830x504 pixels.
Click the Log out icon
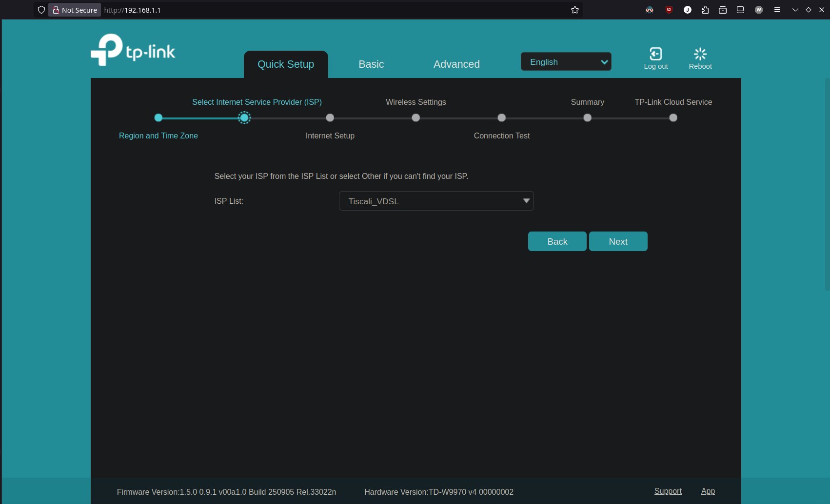[x=656, y=54]
